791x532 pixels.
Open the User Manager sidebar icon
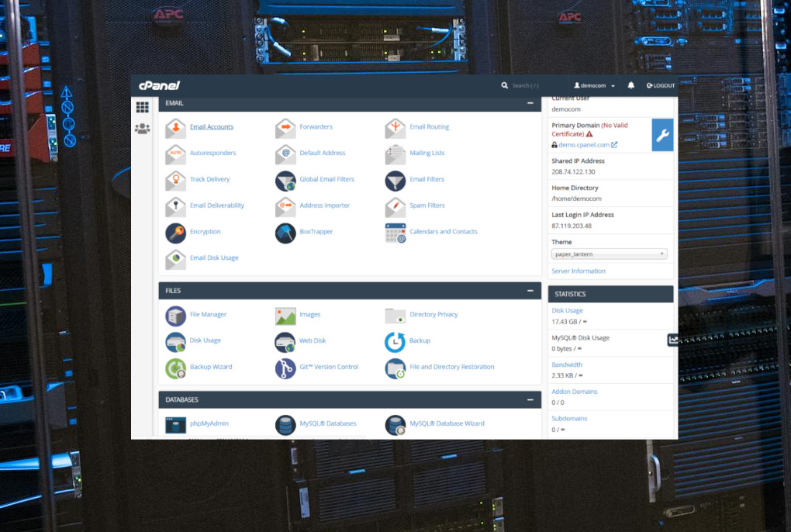142,129
